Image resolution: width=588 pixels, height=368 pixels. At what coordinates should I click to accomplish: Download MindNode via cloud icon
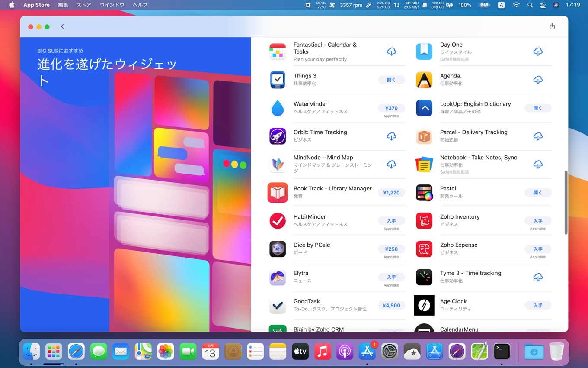coord(391,164)
